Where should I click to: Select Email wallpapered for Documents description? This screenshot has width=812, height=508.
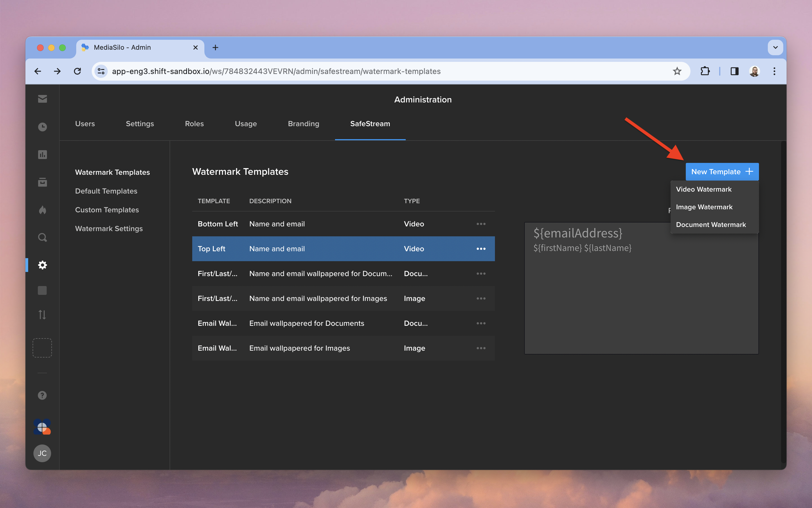[x=307, y=323]
